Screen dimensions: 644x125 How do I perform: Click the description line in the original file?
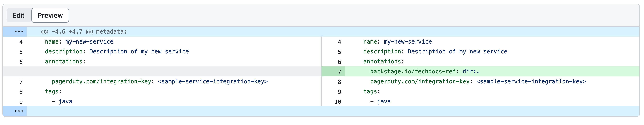tap(117, 52)
